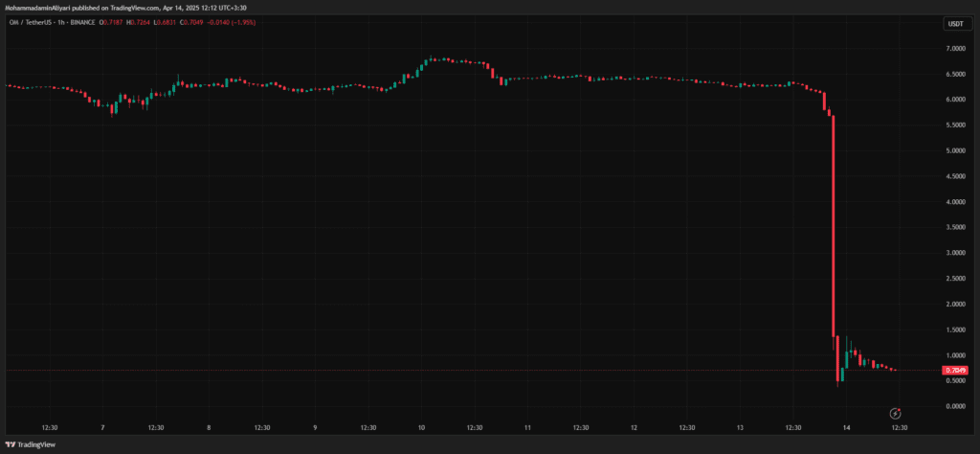
Task: Click the red 0.7049 current price tag
Action: pos(954,370)
